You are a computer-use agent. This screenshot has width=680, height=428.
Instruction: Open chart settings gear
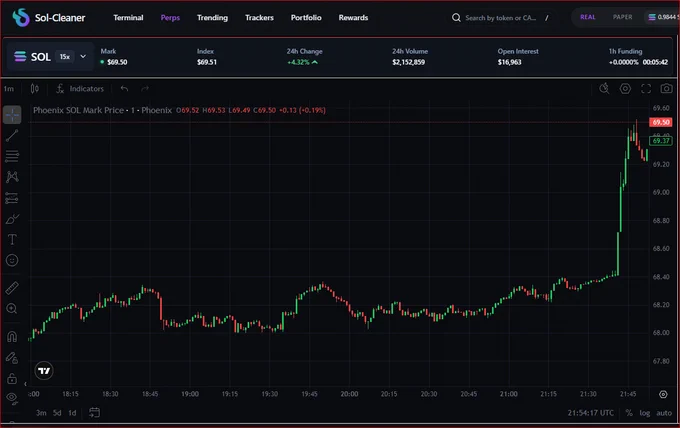pos(625,89)
